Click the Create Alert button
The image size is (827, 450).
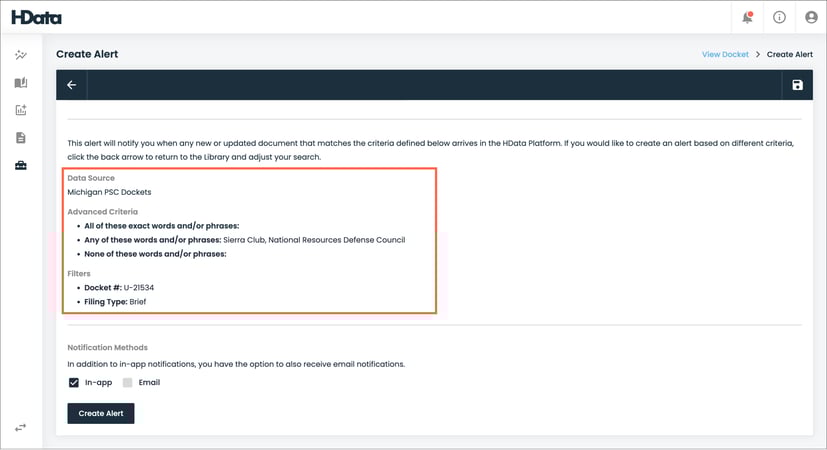click(101, 413)
